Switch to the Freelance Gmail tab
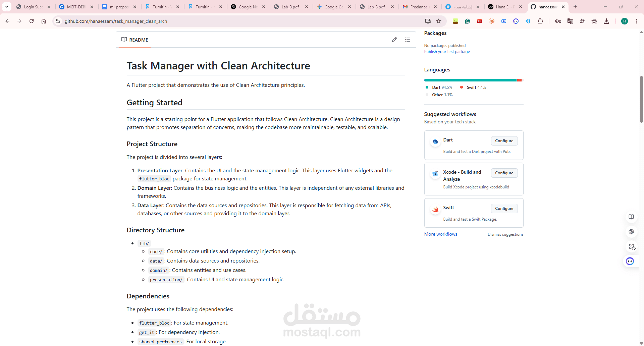This screenshot has height=346, width=644. click(x=420, y=7)
